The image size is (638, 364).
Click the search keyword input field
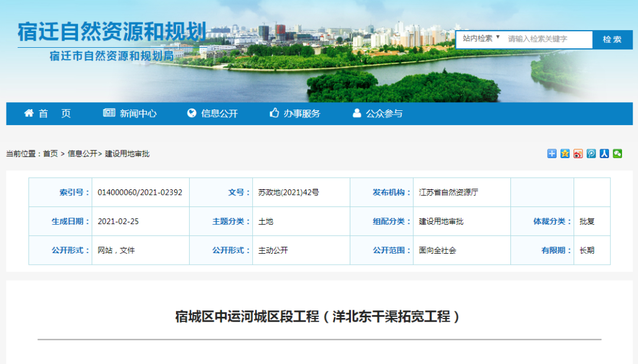[x=548, y=39]
